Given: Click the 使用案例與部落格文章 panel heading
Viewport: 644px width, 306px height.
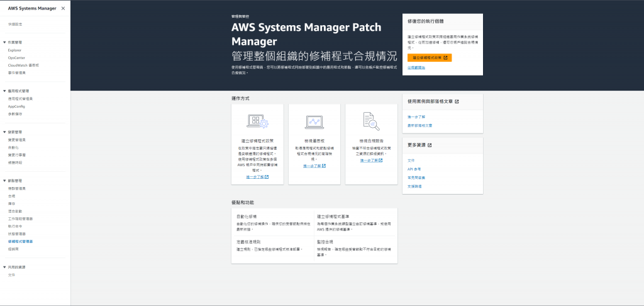Looking at the screenshot, I should point(430,101).
